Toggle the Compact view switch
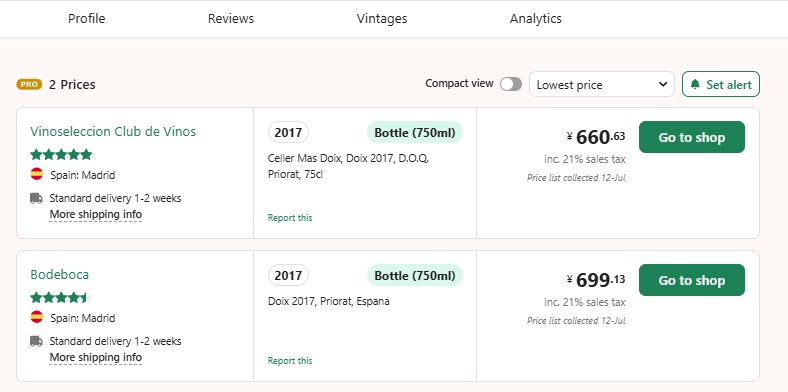788x392 pixels. pyautogui.click(x=511, y=84)
